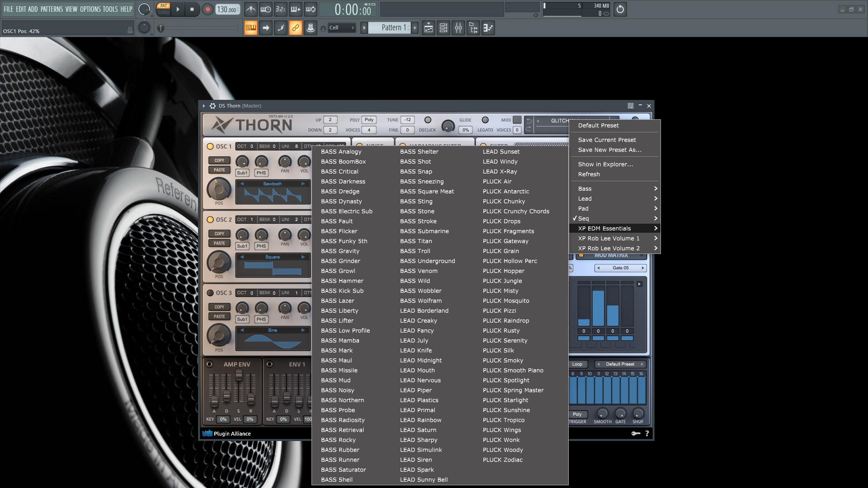Click the Loop button in sequencer
The image size is (868, 488).
[577, 364]
